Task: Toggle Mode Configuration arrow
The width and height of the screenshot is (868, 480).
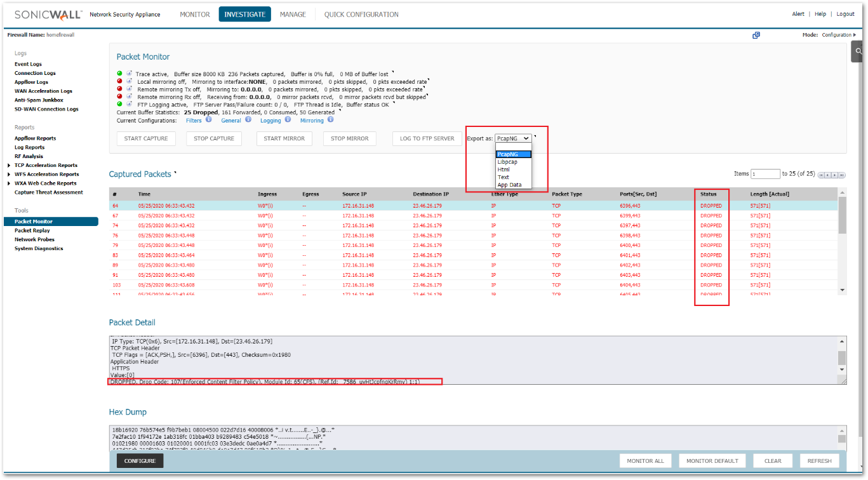Action: [855, 35]
